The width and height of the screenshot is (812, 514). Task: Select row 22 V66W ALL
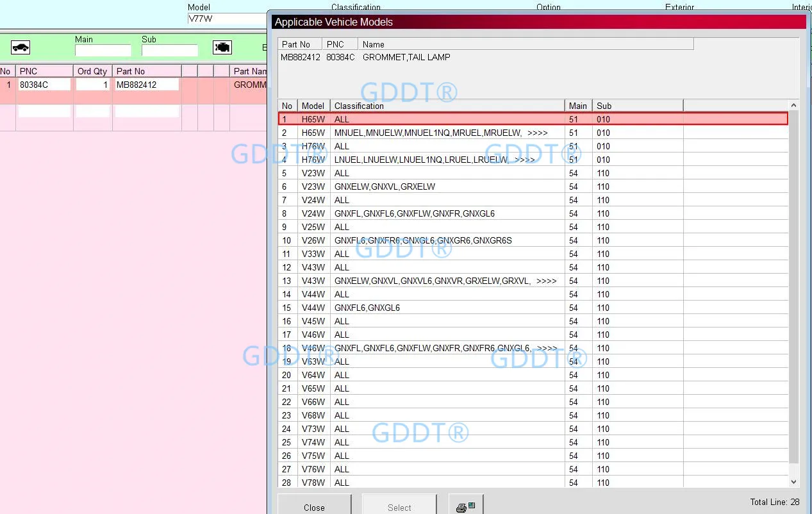tap(533, 402)
